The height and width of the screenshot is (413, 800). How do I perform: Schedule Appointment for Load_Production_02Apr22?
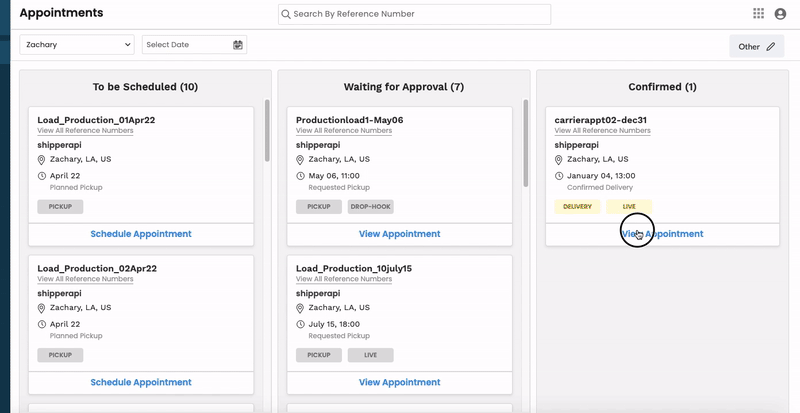141,382
